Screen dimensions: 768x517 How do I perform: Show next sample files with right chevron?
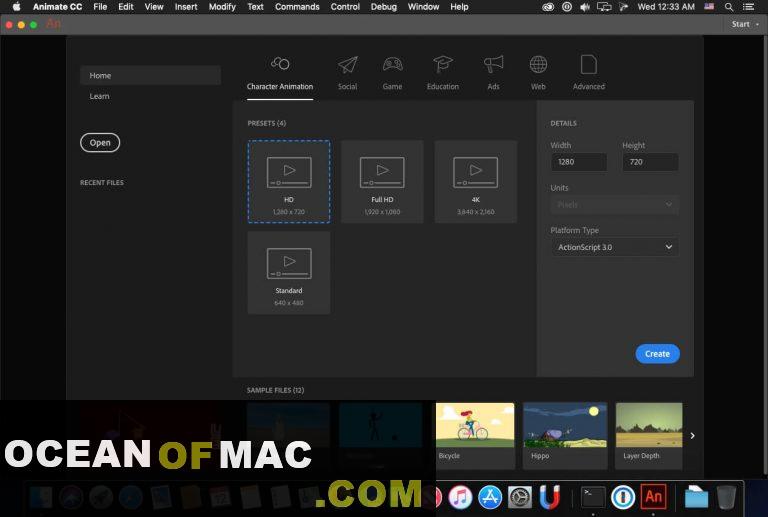[x=692, y=435]
